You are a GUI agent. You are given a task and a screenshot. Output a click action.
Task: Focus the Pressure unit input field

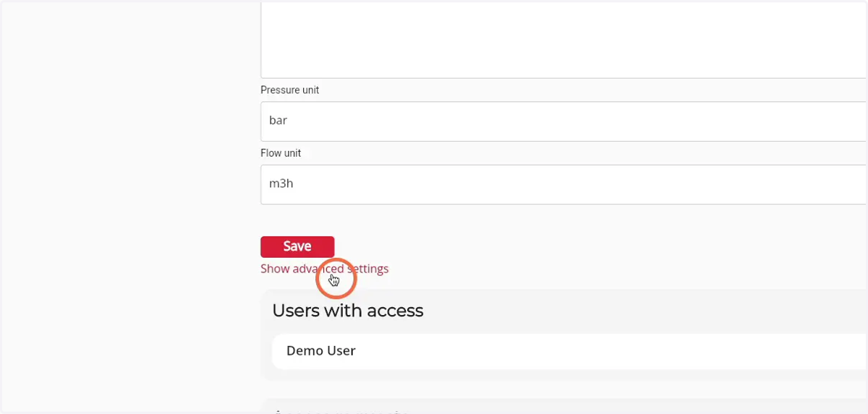pyautogui.click(x=564, y=121)
